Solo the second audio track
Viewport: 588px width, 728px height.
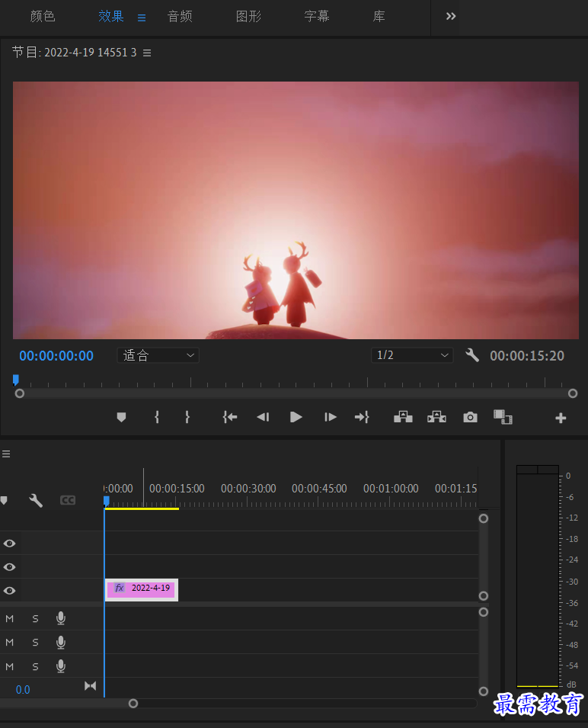click(35, 642)
